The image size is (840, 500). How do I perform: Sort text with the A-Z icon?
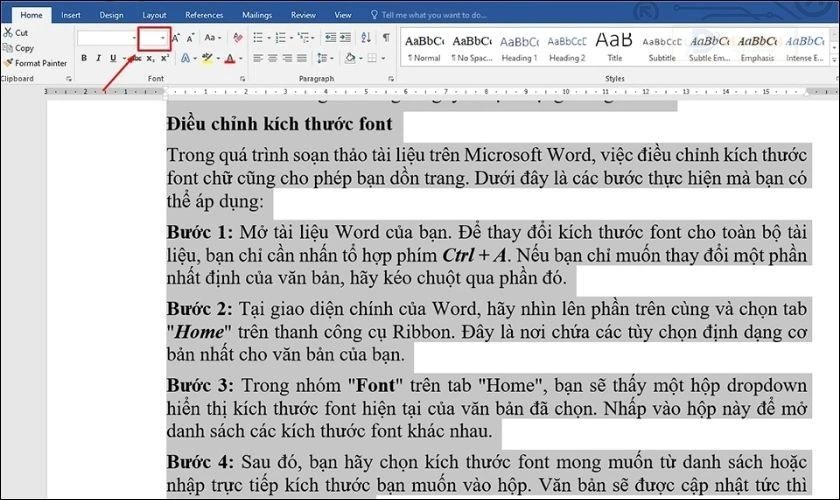(x=366, y=38)
